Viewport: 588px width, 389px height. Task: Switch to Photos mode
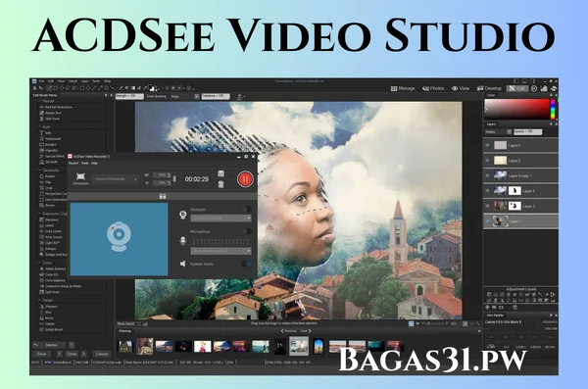pos(433,88)
